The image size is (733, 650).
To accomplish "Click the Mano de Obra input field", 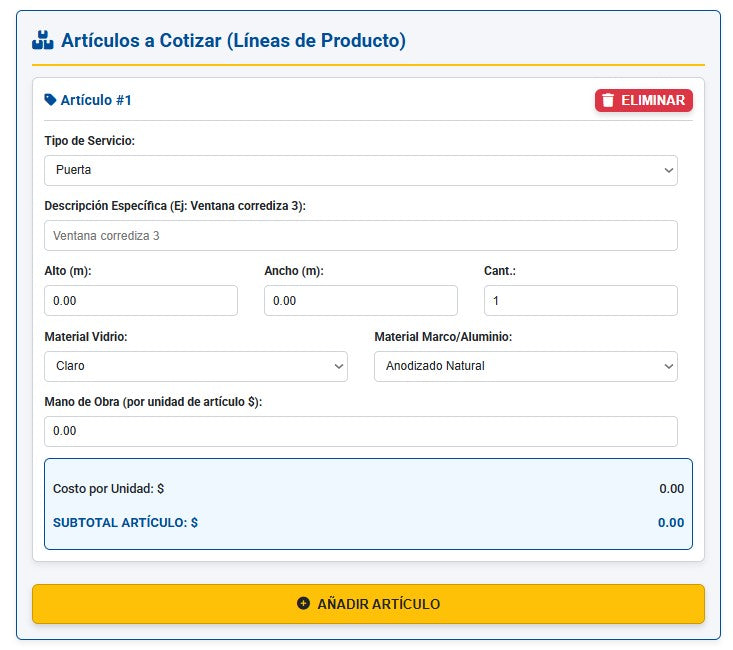I will (360, 431).
